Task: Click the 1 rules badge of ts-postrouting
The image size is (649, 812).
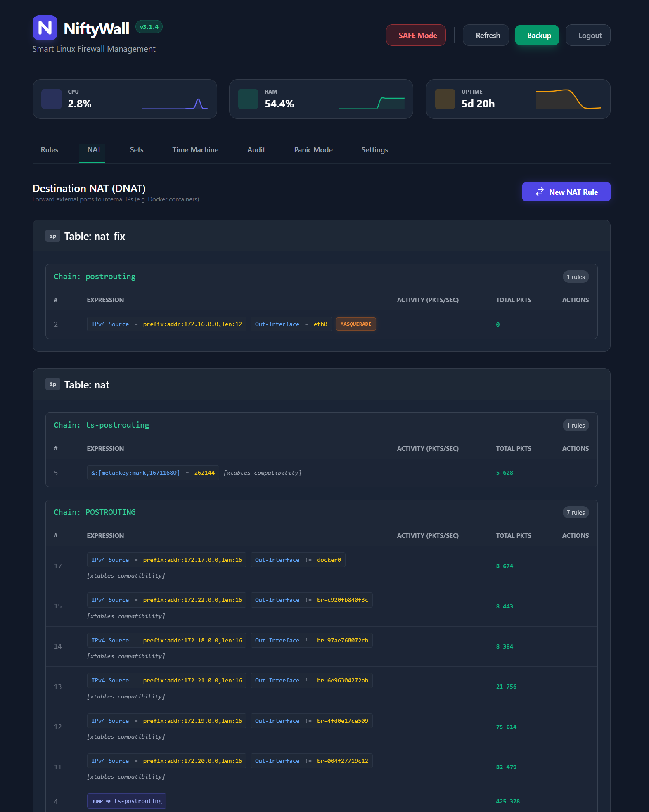Action: click(576, 425)
